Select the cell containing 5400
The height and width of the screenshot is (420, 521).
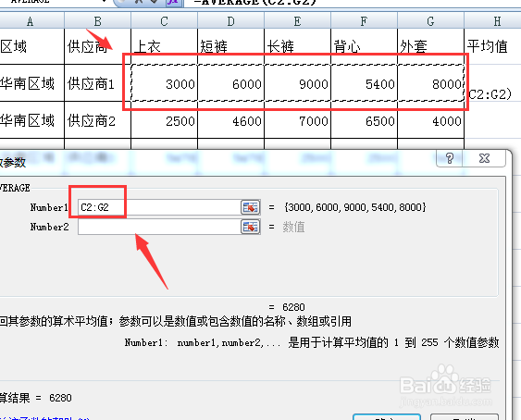pos(365,83)
